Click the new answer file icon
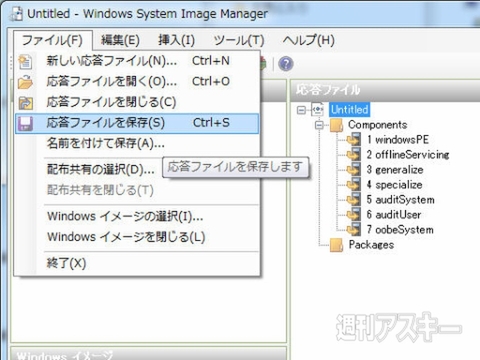Viewport: 480px width, 360px height. pos(25,62)
